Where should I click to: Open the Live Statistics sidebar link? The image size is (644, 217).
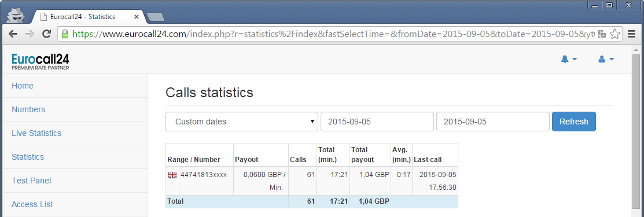pyautogui.click(x=36, y=133)
